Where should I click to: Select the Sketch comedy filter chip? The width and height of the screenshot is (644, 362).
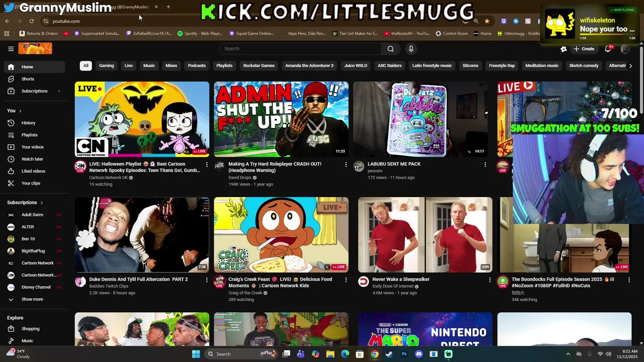(x=584, y=66)
